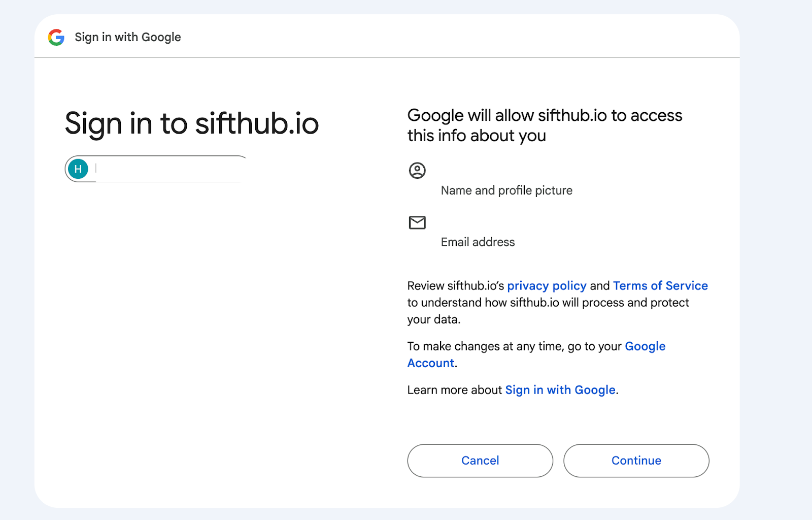812x520 pixels.
Task: Click the email envelope icon
Action: tap(417, 222)
